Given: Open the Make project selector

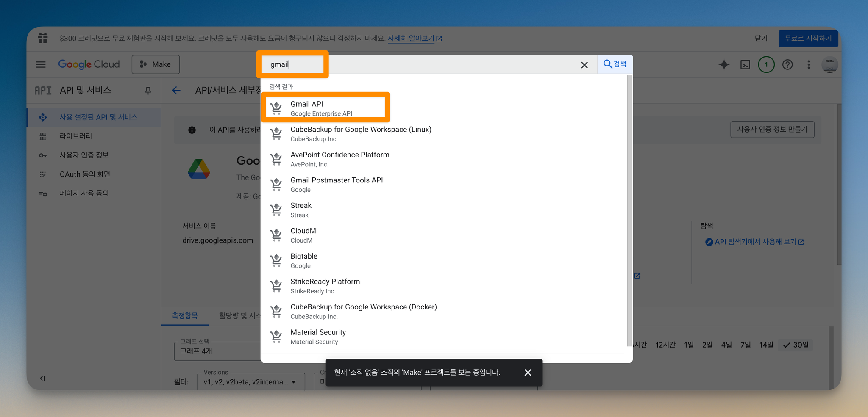Looking at the screenshot, I should (x=156, y=64).
